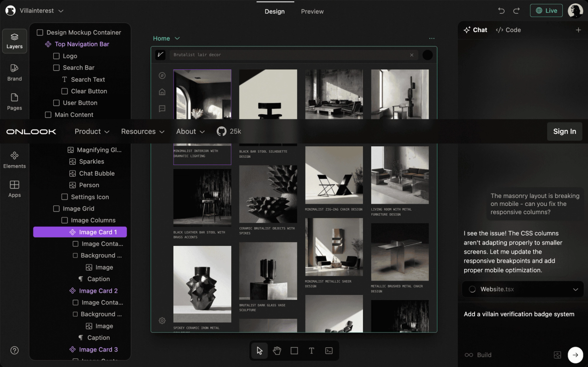Open the Apps panel

point(15,189)
